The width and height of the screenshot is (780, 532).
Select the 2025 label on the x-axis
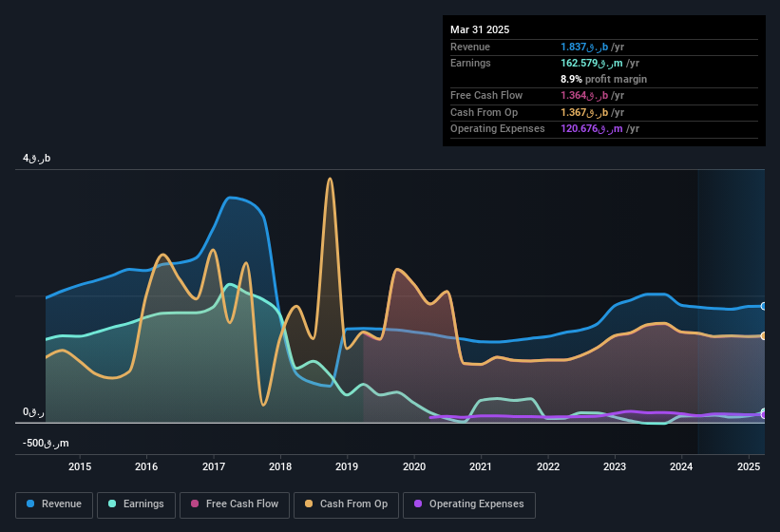point(749,466)
